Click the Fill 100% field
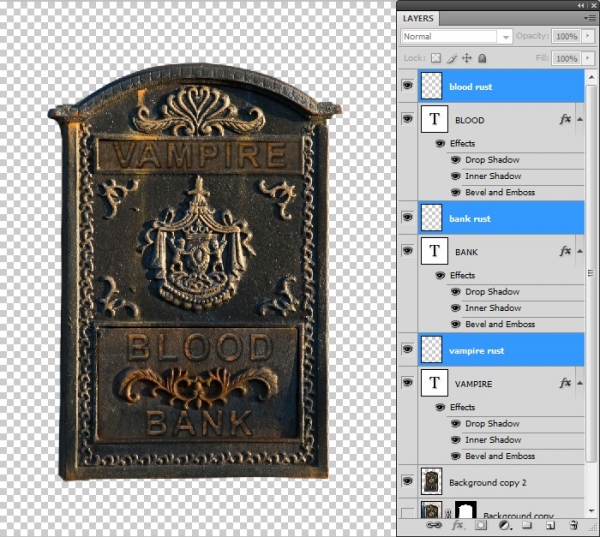Image resolution: width=600 pixels, height=537 pixels. [x=566, y=59]
